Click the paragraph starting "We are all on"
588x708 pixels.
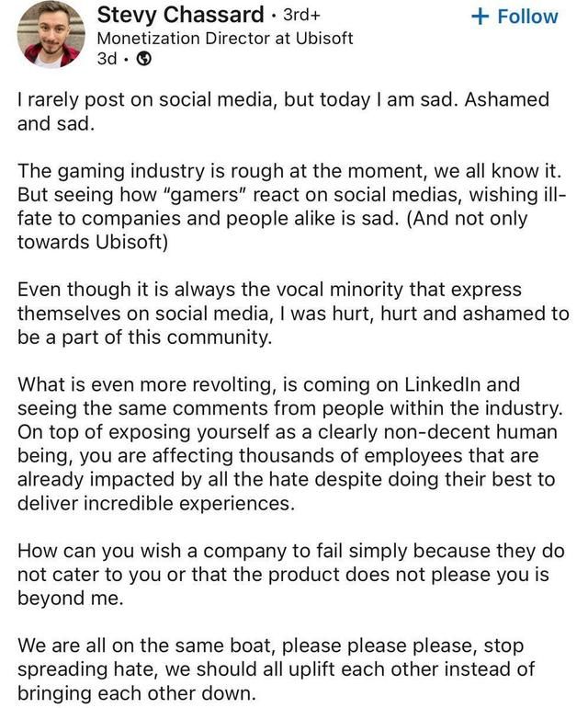tap(292, 669)
